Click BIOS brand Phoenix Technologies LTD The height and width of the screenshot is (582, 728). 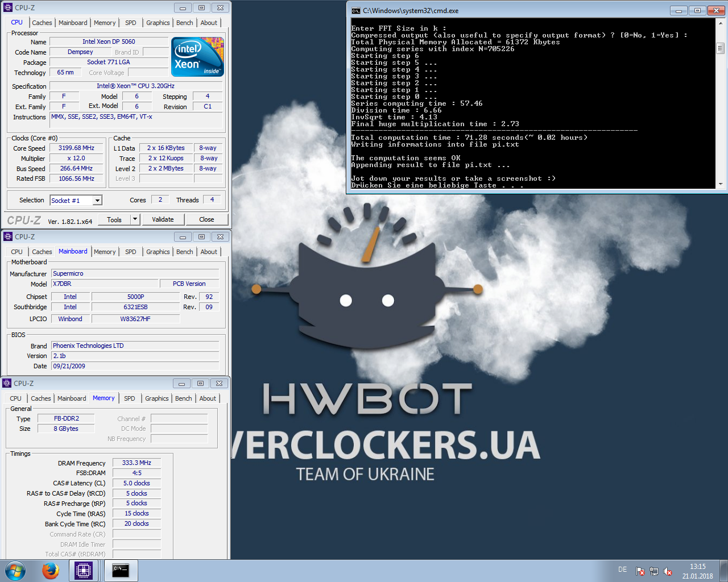(135, 346)
